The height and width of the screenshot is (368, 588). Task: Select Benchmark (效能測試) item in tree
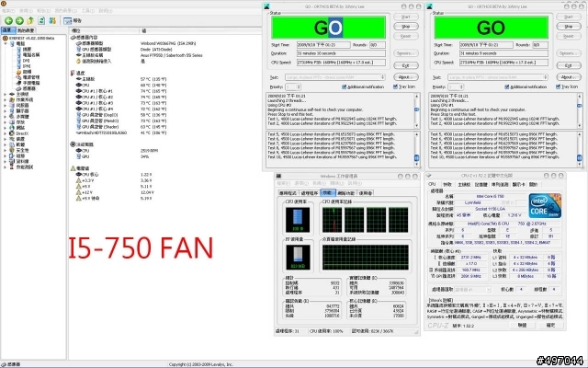click(x=21, y=167)
